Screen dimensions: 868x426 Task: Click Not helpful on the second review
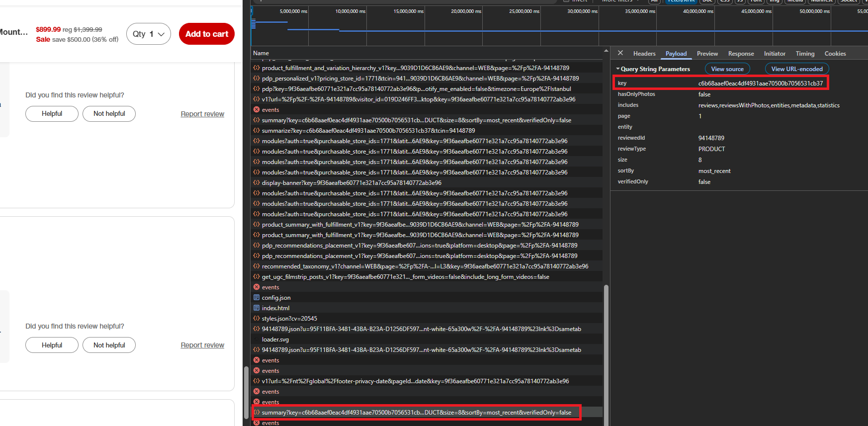pos(109,345)
